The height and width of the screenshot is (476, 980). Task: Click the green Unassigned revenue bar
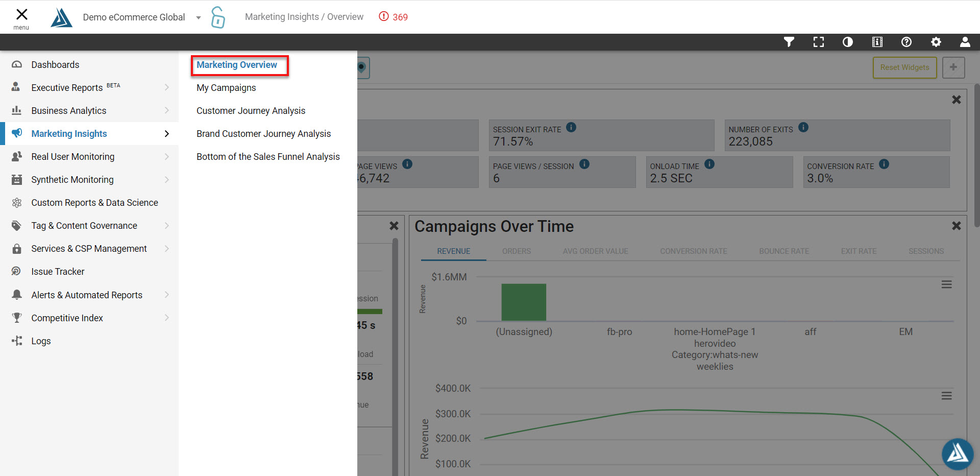click(524, 302)
